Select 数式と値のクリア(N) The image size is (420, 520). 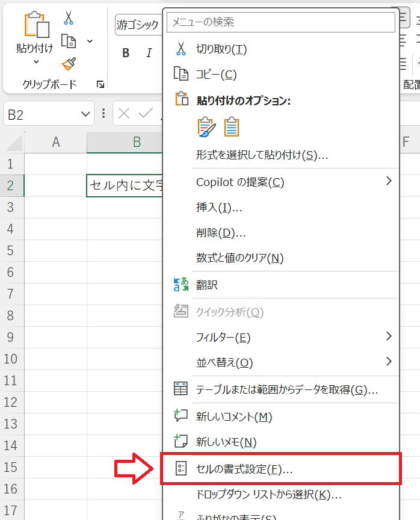[281, 258]
